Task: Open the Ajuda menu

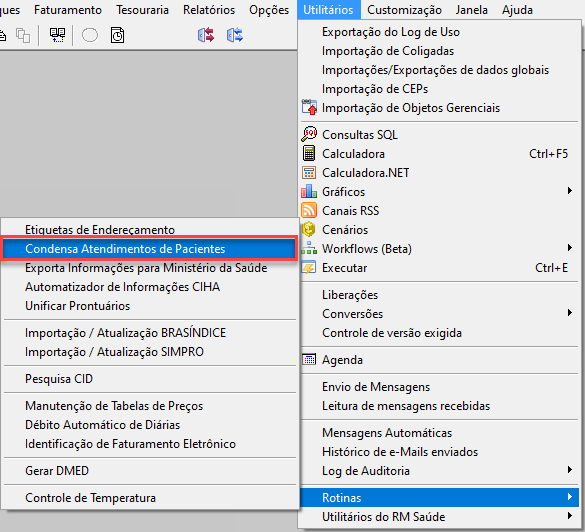Action: click(517, 10)
